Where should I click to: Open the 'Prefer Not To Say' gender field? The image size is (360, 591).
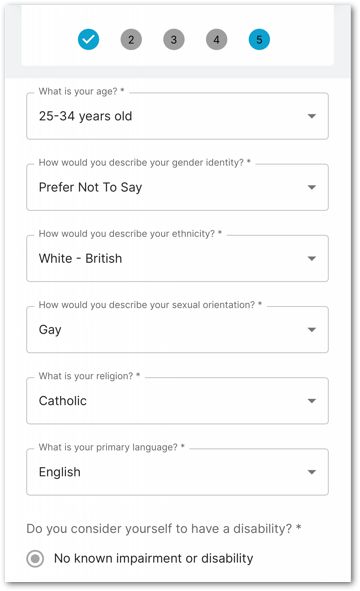coord(177,187)
